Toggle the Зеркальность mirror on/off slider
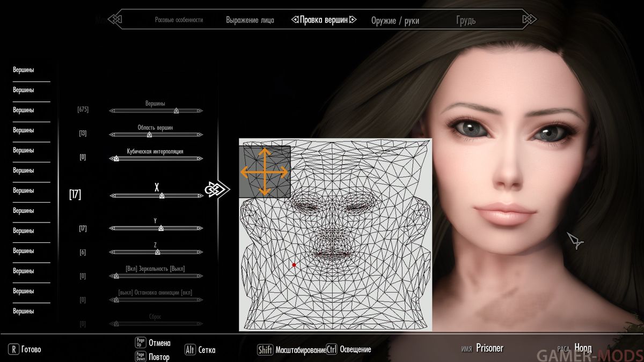This screenshot has width=644, height=362. [x=156, y=276]
